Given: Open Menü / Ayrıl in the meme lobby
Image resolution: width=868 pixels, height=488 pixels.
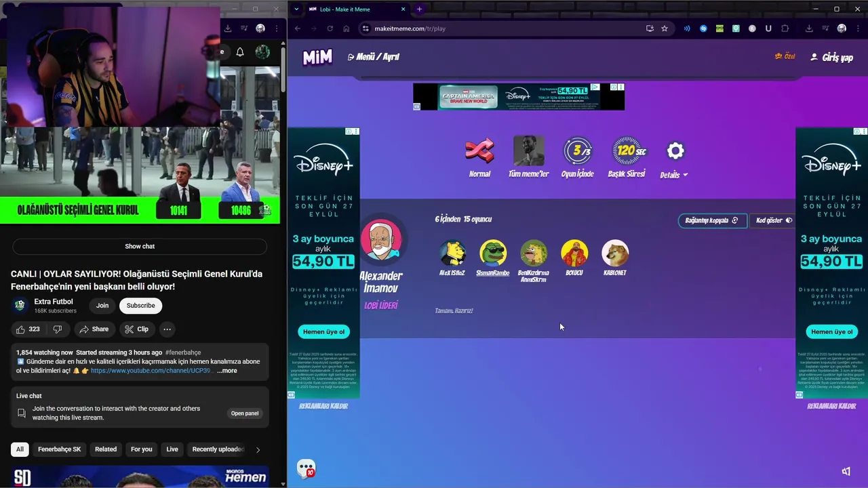Looking at the screenshot, I should point(373,57).
